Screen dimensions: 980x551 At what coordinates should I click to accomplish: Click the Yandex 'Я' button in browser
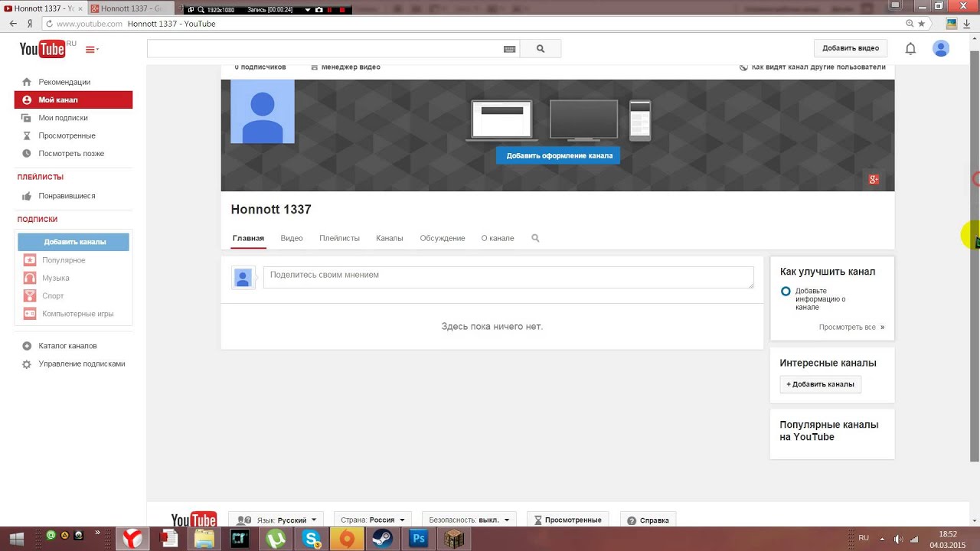coord(30,24)
